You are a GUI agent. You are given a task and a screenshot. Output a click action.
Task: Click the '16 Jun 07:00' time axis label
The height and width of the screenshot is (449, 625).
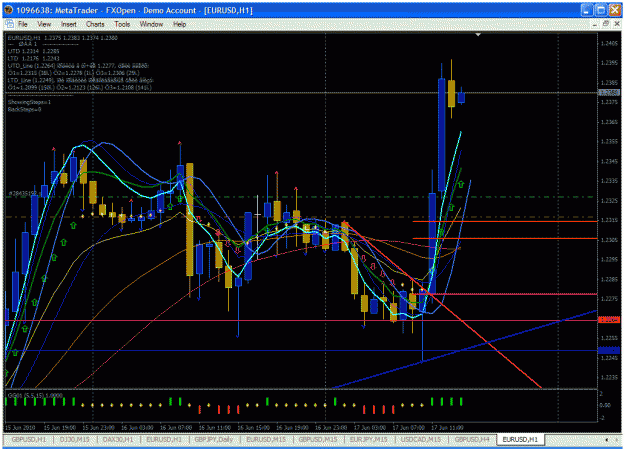click(176, 427)
